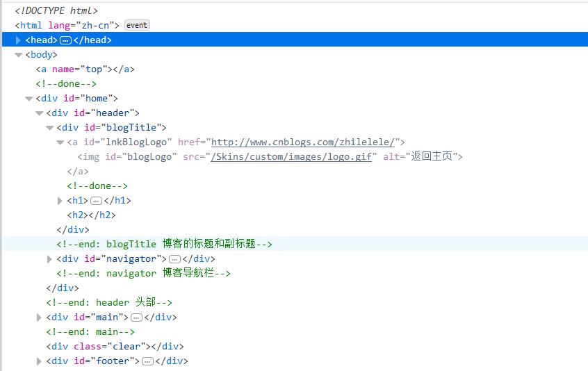
Task: Click the ellipsis badge inside h1 element
Action: pyautogui.click(x=96, y=201)
